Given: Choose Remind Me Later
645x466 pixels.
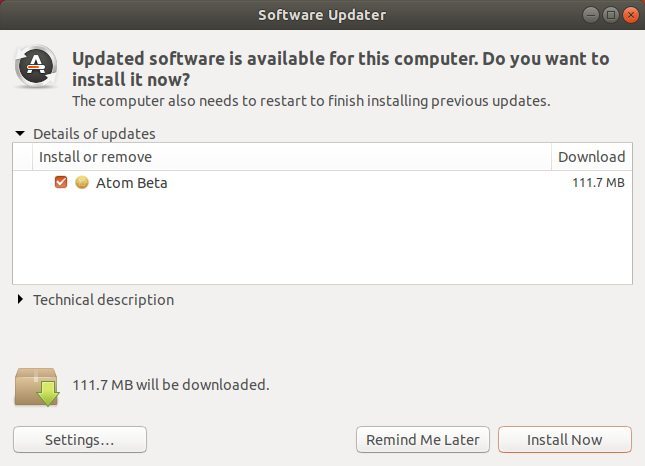Looking at the screenshot, I should coord(423,440).
